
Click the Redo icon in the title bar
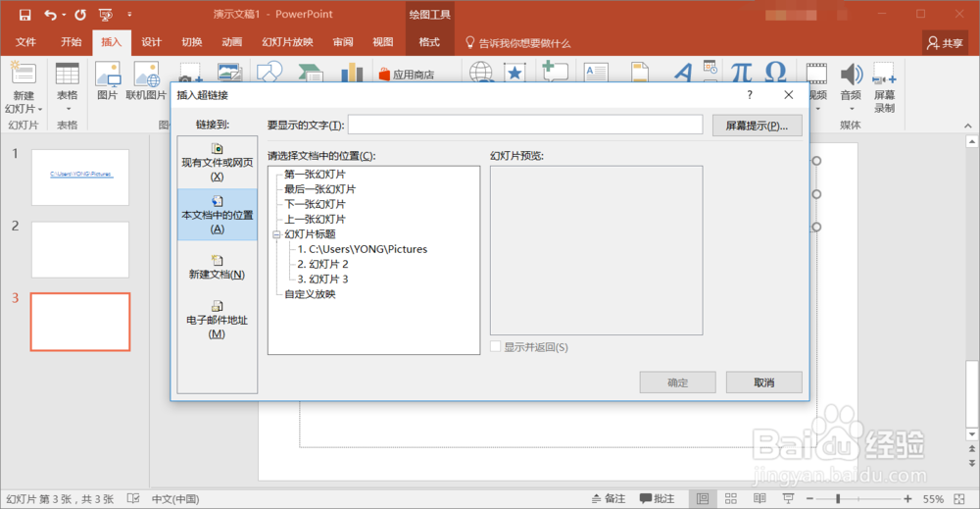tap(80, 15)
